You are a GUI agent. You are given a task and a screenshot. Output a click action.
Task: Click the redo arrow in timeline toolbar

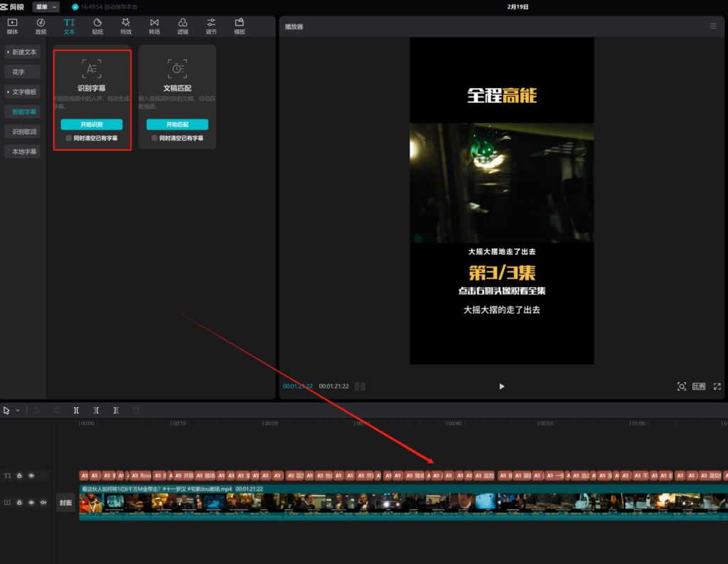click(56, 411)
